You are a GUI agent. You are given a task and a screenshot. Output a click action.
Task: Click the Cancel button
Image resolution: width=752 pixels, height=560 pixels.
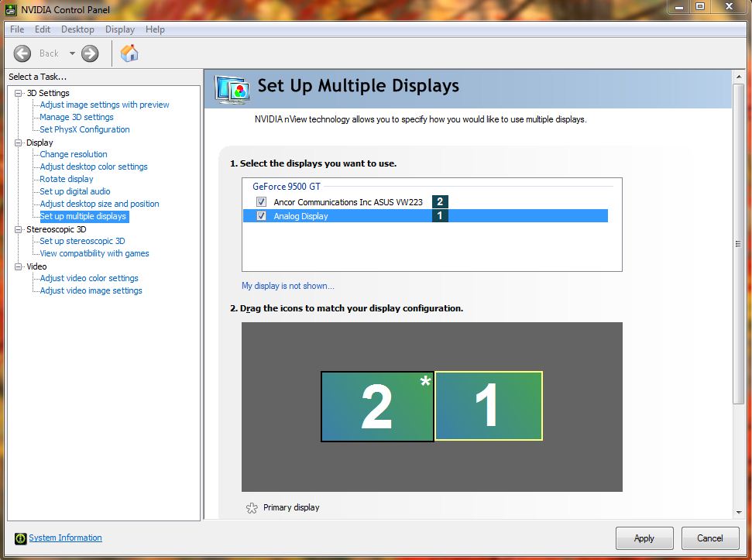tap(710, 538)
